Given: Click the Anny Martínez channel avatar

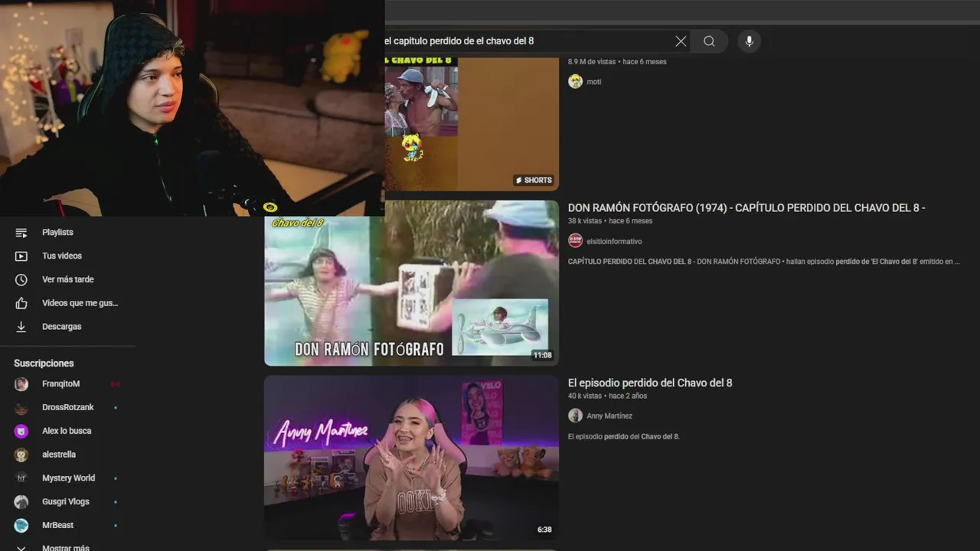Looking at the screenshot, I should pos(575,416).
